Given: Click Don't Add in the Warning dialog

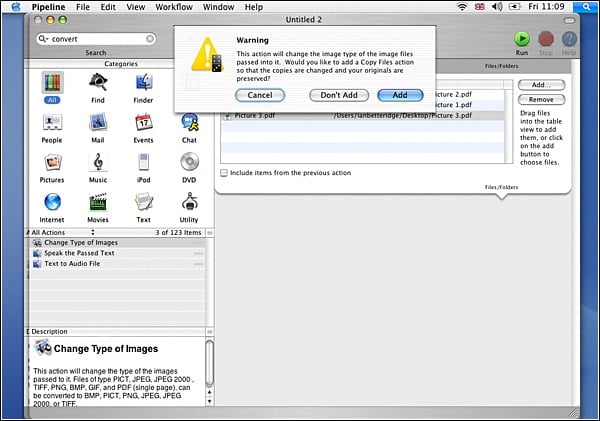Looking at the screenshot, I should click(x=339, y=95).
